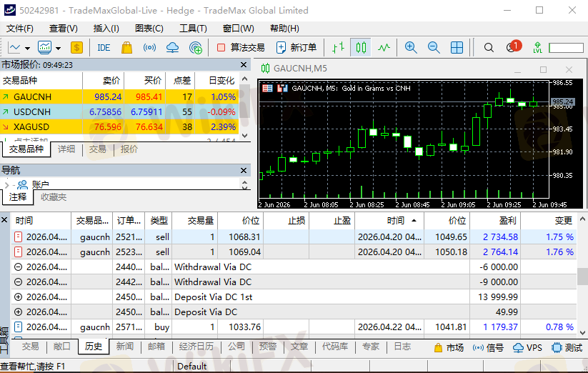This screenshot has height=373, width=588.
Task: Close the toolbox panel
Action: (x=4, y=219)
